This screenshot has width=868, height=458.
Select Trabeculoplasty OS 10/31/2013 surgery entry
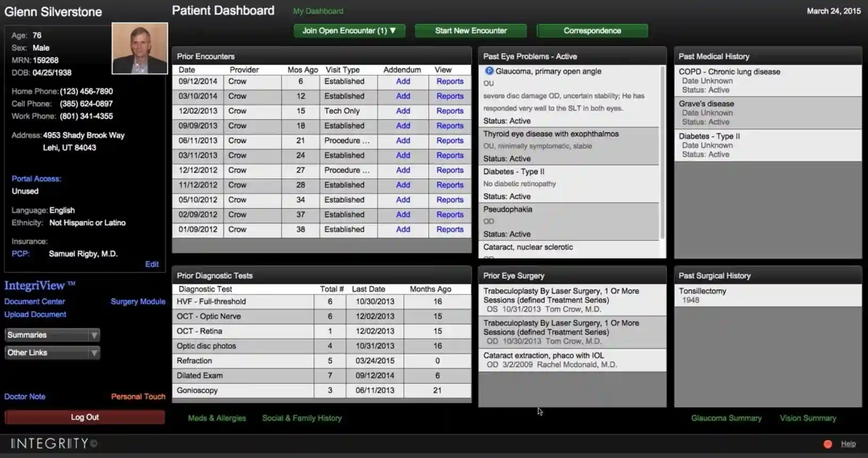point(572,300)
